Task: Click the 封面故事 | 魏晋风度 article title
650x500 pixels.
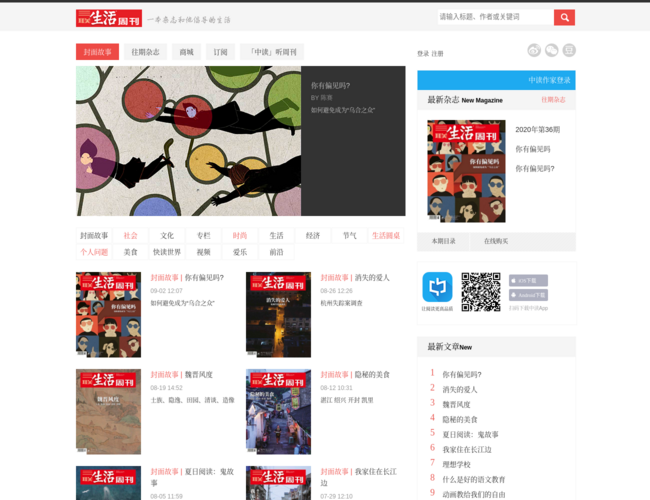Action: (182, 374)
